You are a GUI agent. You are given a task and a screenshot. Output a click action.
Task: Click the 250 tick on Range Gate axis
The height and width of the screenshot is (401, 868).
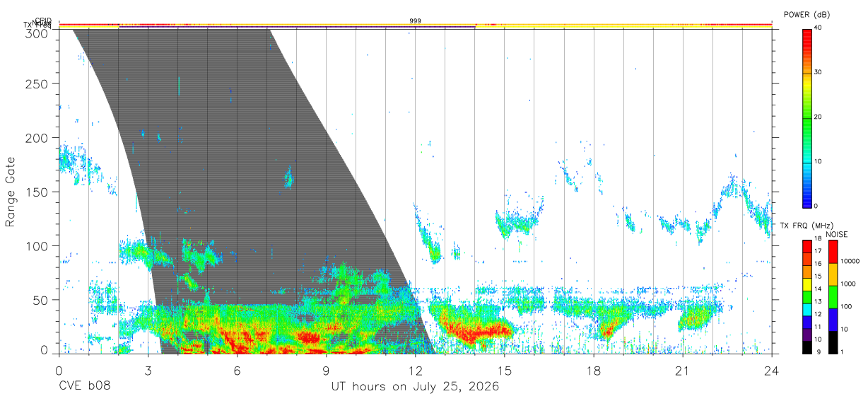point(36,83)
